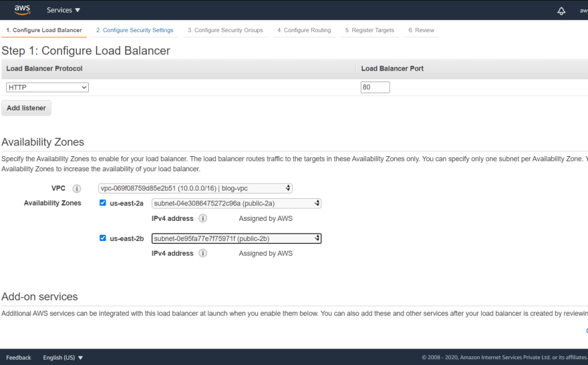Screen dimensions: 588x365
Task: Open the Services dropdown menu
Action: (x=63, y=10)
